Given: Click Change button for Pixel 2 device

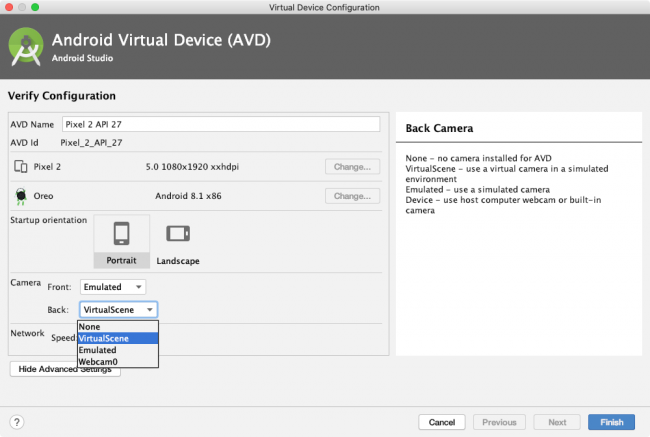Looking at the screenshot, I should pos(352,167).
